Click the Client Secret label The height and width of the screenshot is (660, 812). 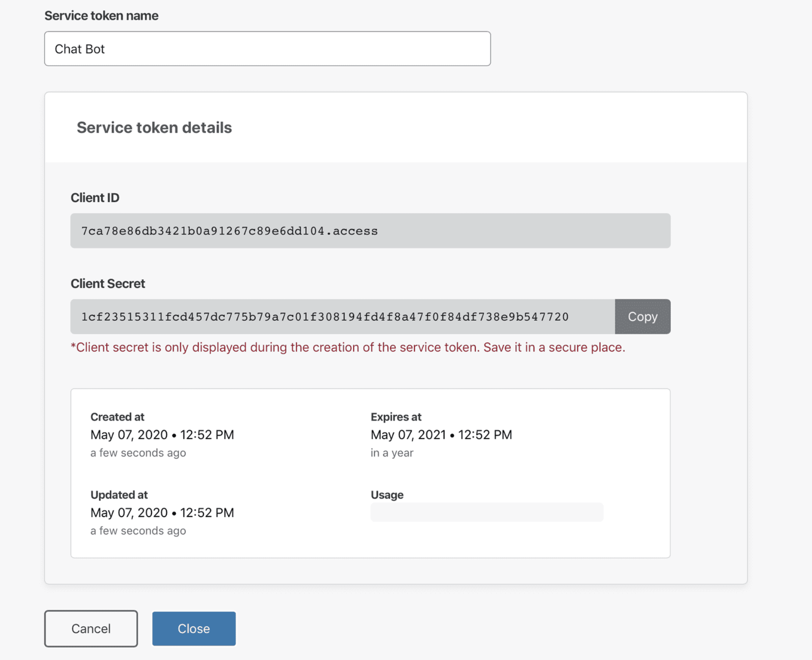click(108, 283)
